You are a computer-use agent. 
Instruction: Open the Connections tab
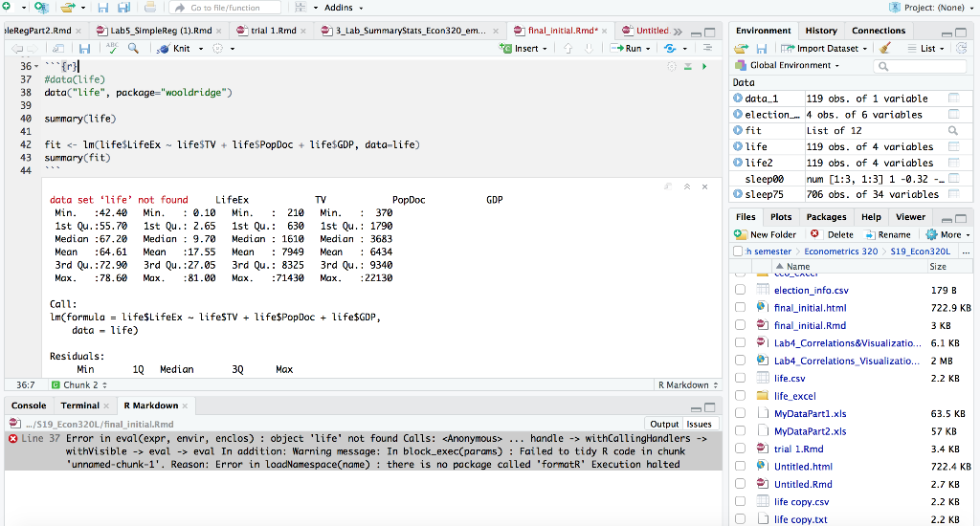pyautogui.click(x=879, y=31)
